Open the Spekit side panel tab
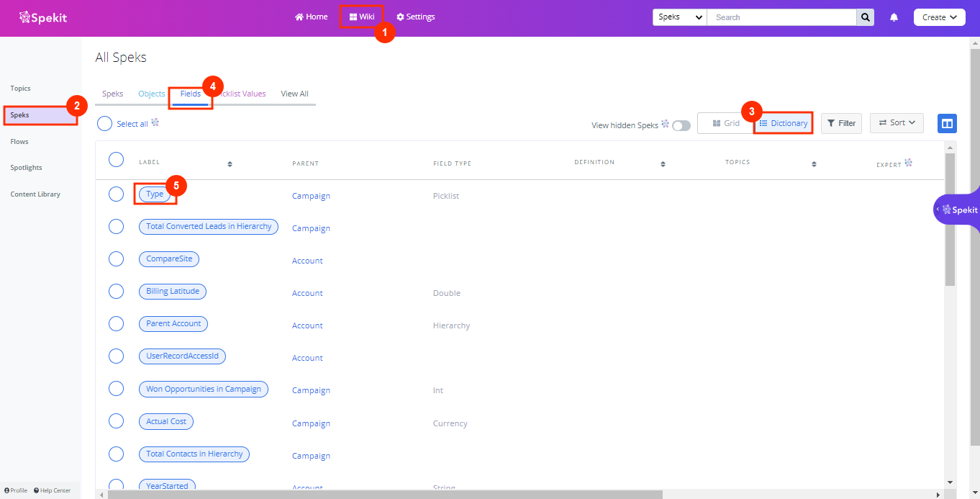This screenshot has width=980, height=499. (958, 210)
